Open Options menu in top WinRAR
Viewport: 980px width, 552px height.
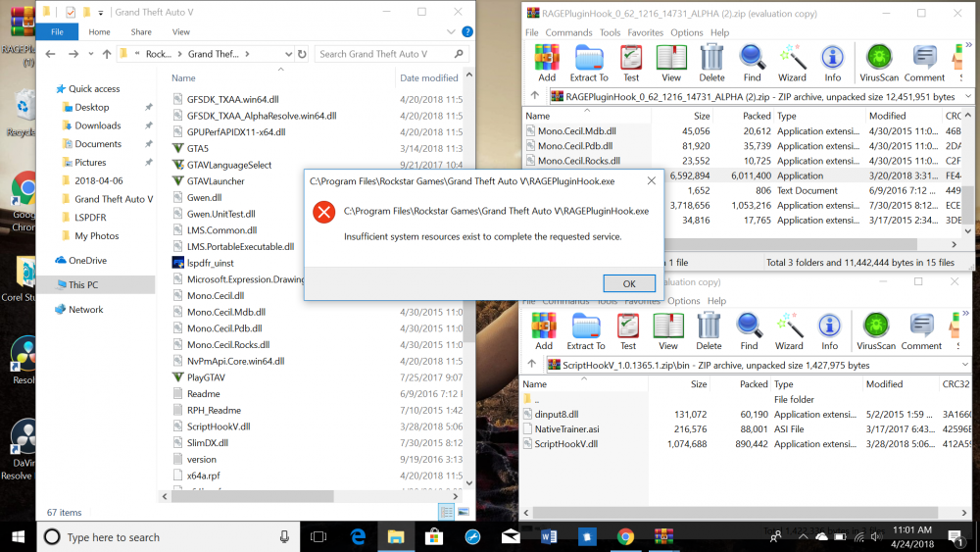click(x=687, y=32)
